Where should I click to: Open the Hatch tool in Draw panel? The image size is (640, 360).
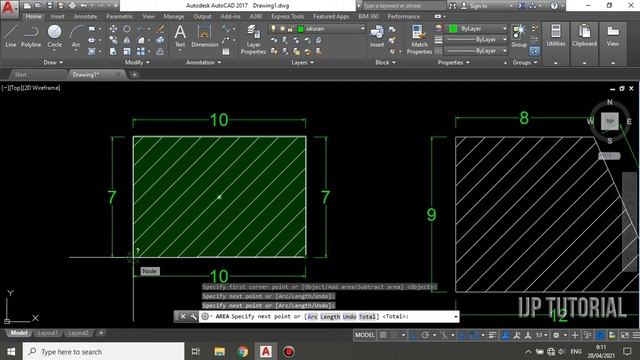click(x=92, y=51)
